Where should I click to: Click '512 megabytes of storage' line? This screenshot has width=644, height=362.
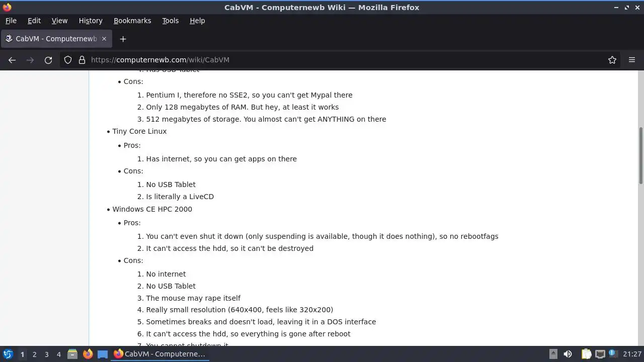point(266,119)
